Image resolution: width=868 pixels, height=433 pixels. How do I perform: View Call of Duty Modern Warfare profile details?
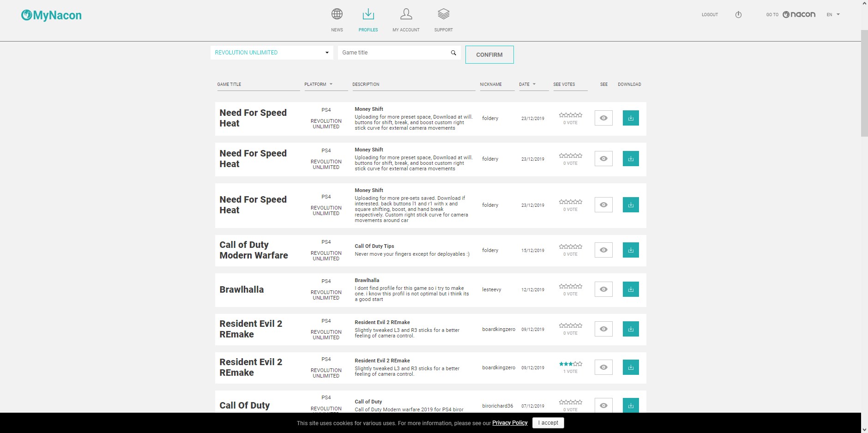click(x=603, y=250)
